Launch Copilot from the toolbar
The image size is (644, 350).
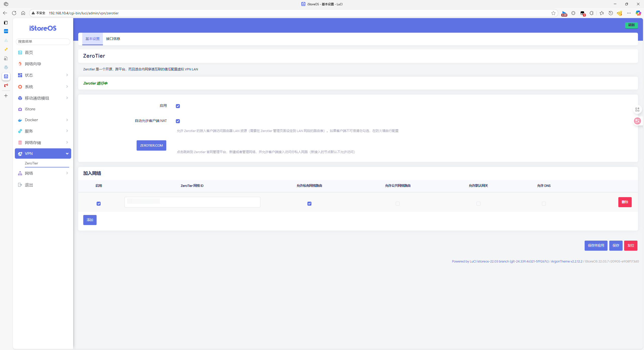638,13
